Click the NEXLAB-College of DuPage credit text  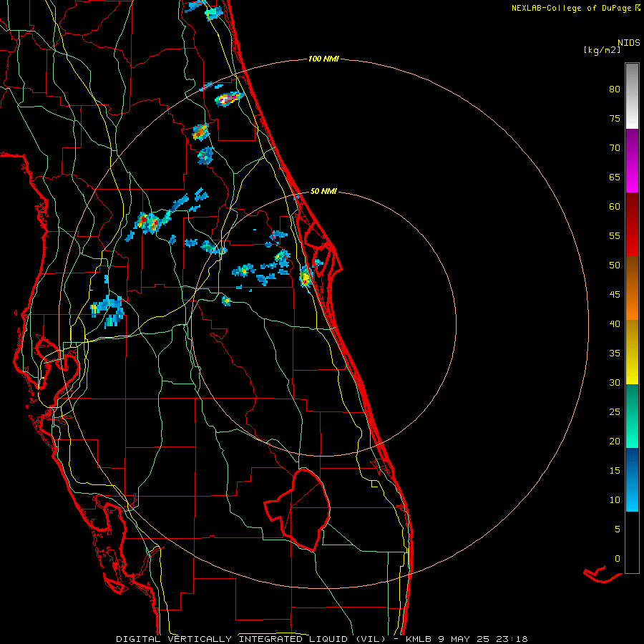pos(571,8)
